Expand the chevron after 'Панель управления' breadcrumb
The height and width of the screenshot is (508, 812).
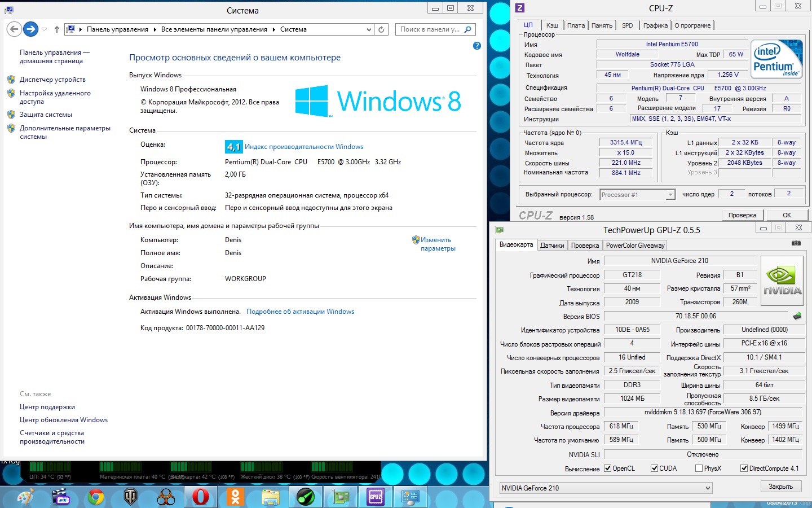pos(155,29)
